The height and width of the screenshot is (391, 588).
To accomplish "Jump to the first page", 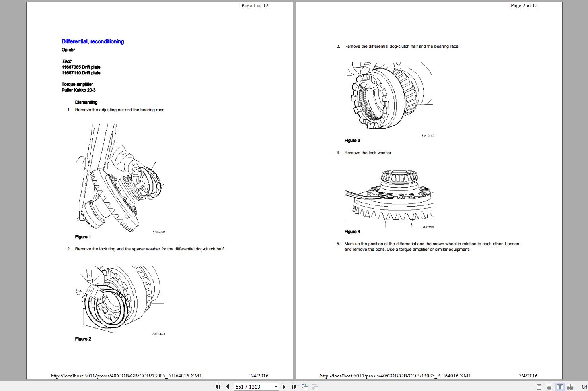I will pyautogui.click(x=218, y=387).
